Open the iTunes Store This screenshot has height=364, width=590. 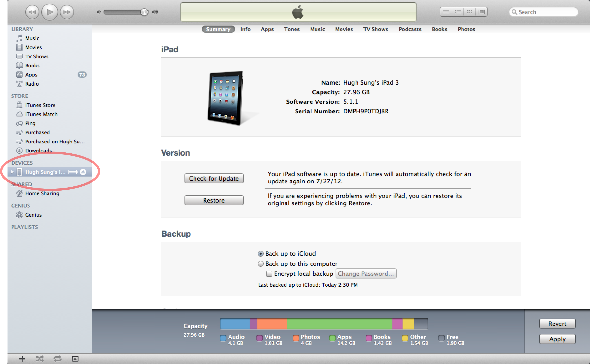pos(49,105)
